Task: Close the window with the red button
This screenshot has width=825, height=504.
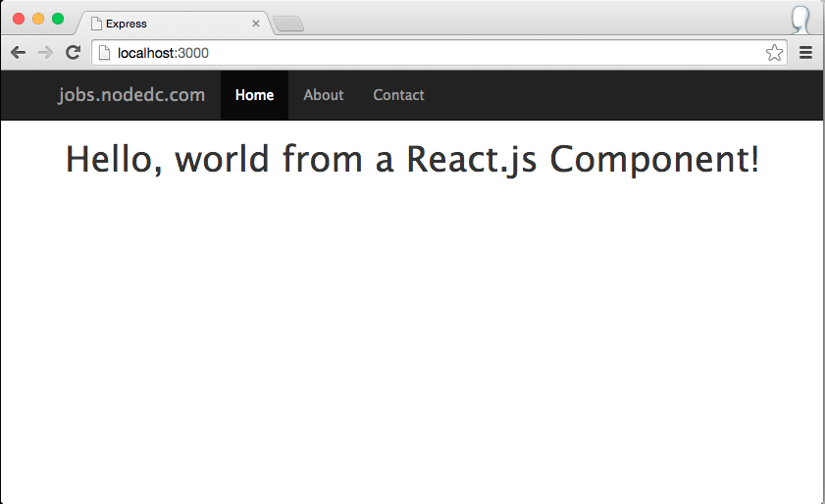Action: click(x=19, y=19)
